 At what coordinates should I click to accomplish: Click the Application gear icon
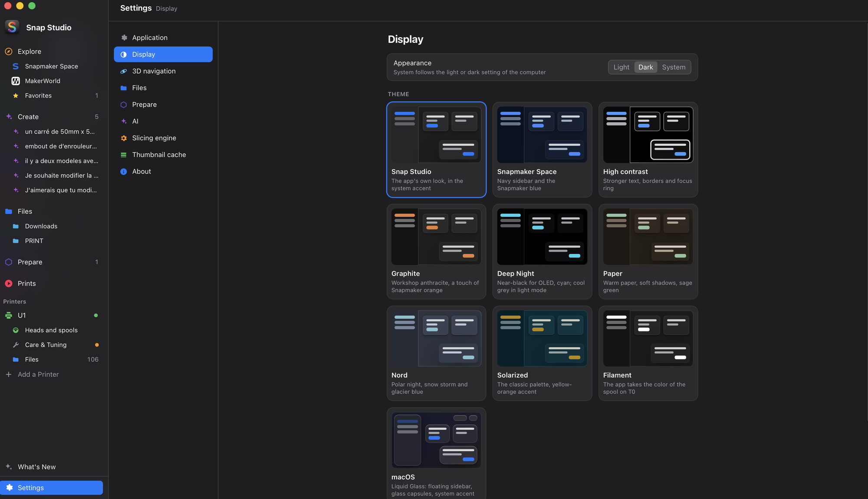click(124, 38)
